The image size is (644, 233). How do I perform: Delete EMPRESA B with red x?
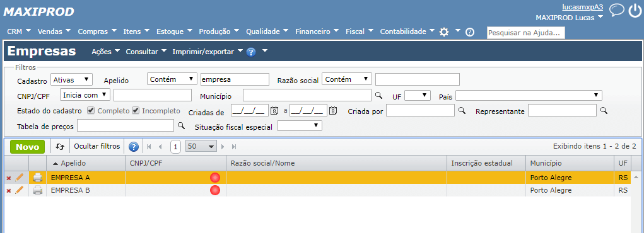(9, 190)
